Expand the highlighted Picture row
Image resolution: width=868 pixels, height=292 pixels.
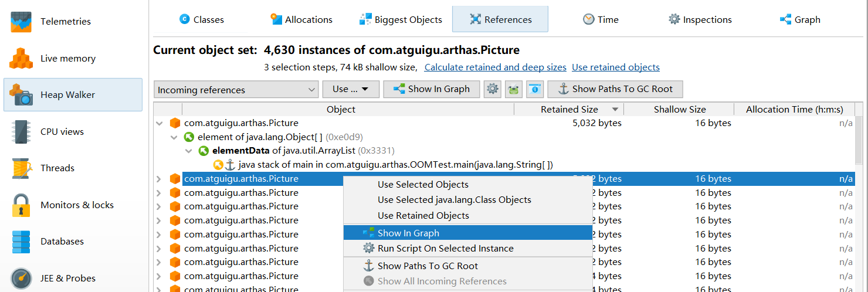pos(159,179)
